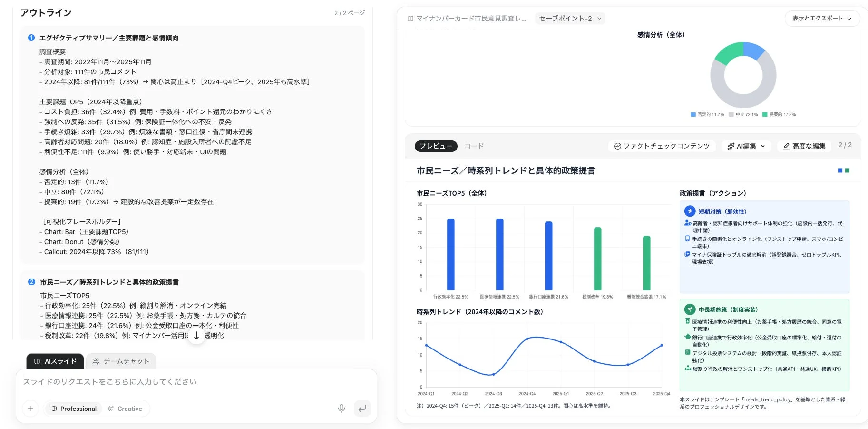Open the セーブポイント-2 dropdown
This screenshot has height=429, width=868.
(x=569, y=19)
